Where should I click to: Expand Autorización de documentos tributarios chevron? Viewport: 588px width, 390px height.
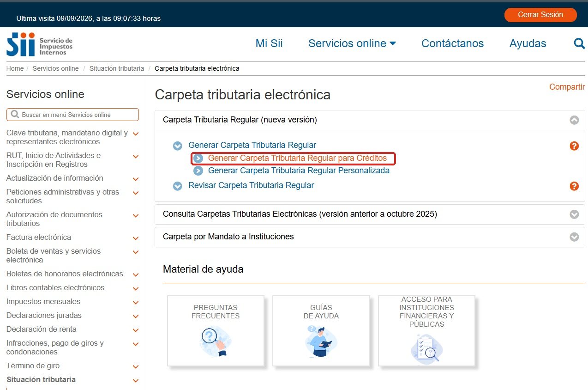pos(136,216)
